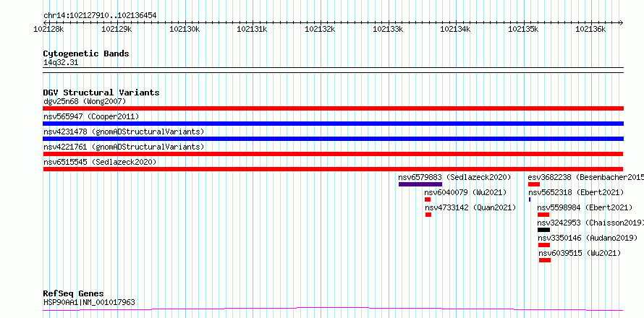Click the nsv565947 (Cooper2011) label
Image resolution: width=644 pixels, height=318 pixels.
(x=91, y=116)
